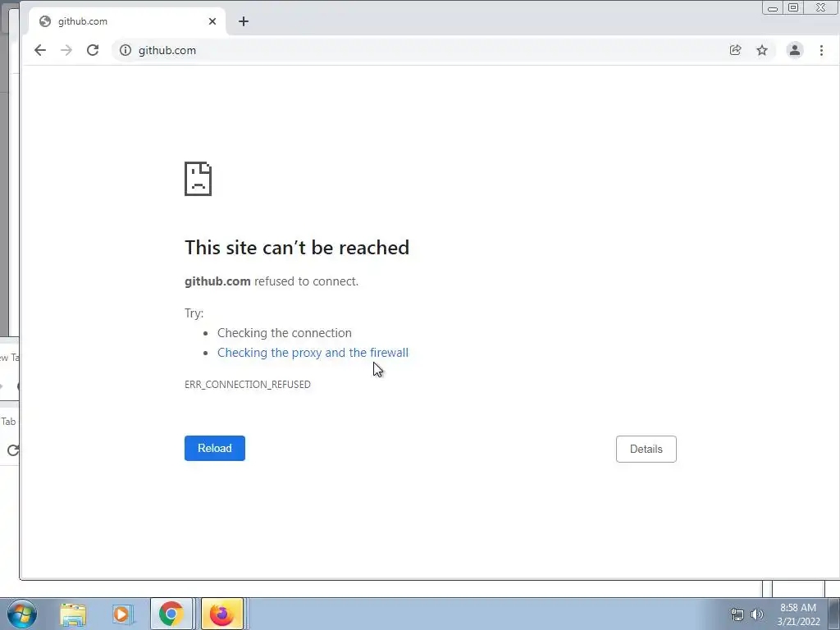
Task: Bookmark this tab with the star icon
Action: point(762,50)
